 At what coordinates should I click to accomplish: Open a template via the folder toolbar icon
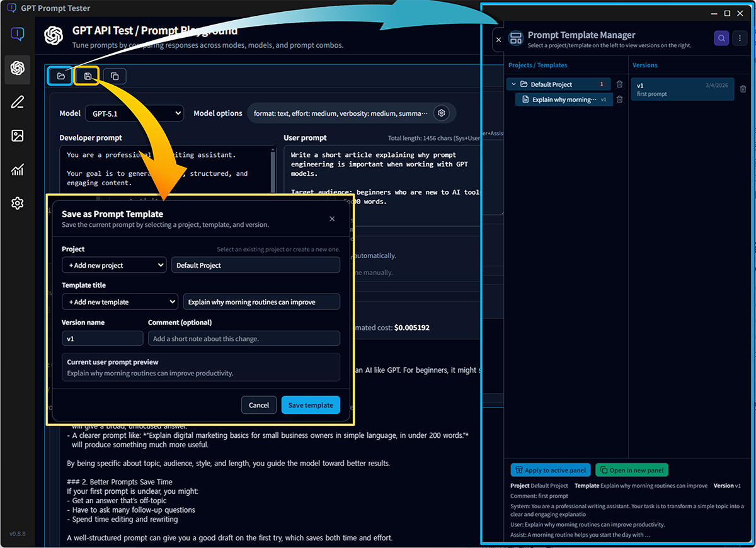(x=60, y=75)
